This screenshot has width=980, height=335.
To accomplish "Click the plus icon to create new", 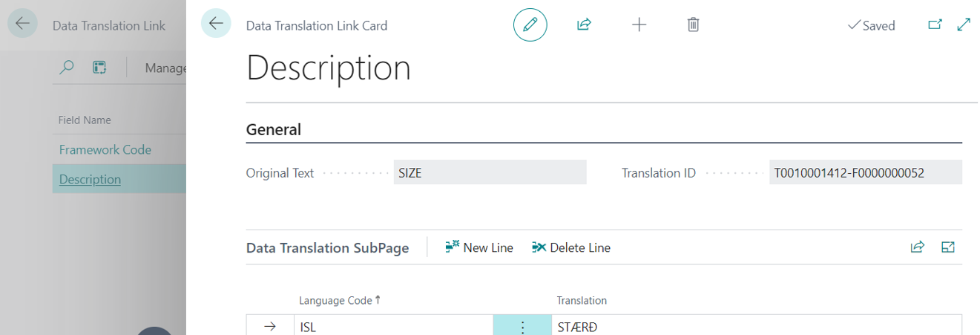I will click(639, 25).
